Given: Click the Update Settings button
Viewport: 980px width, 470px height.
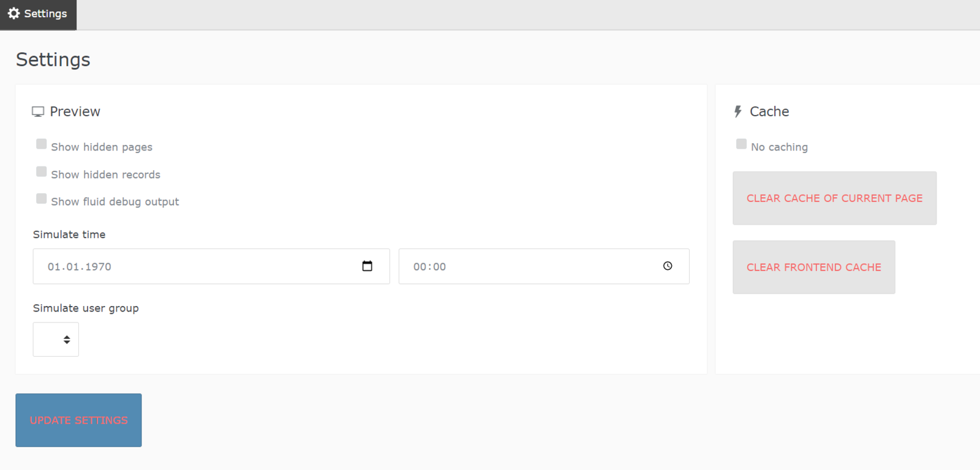Looking at the screenshot, I should click(x=78, y=420).
